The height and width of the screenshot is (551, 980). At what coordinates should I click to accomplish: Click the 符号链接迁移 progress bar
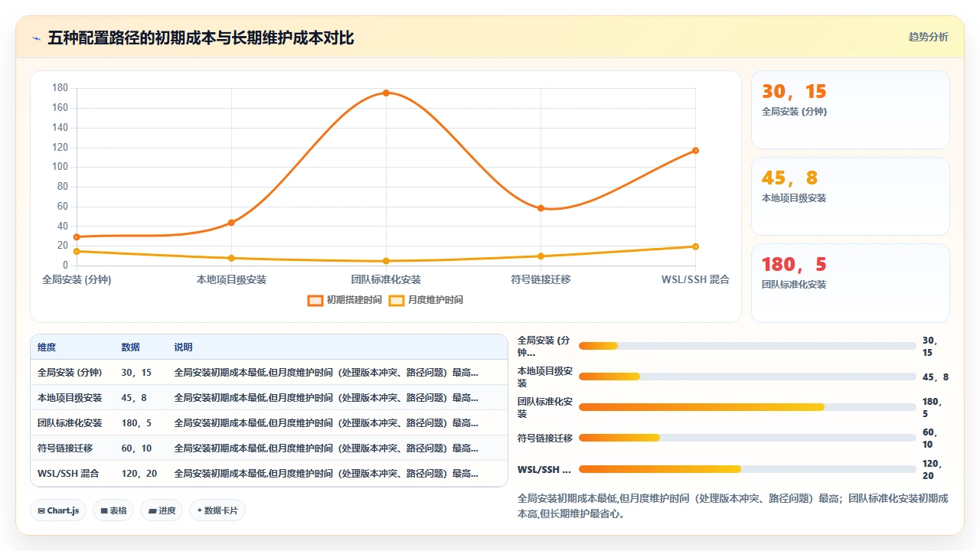[747, 438]
